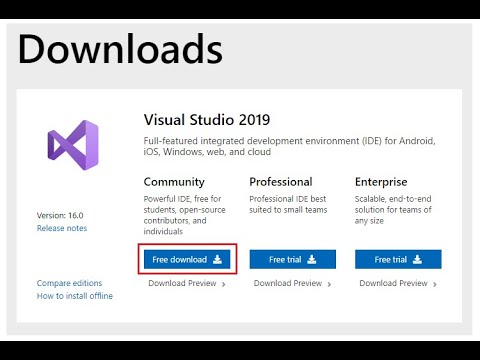This screenshot has width=480, height=360.
Task: Click Download Preview under Community
Action: (x=187, y=283)
